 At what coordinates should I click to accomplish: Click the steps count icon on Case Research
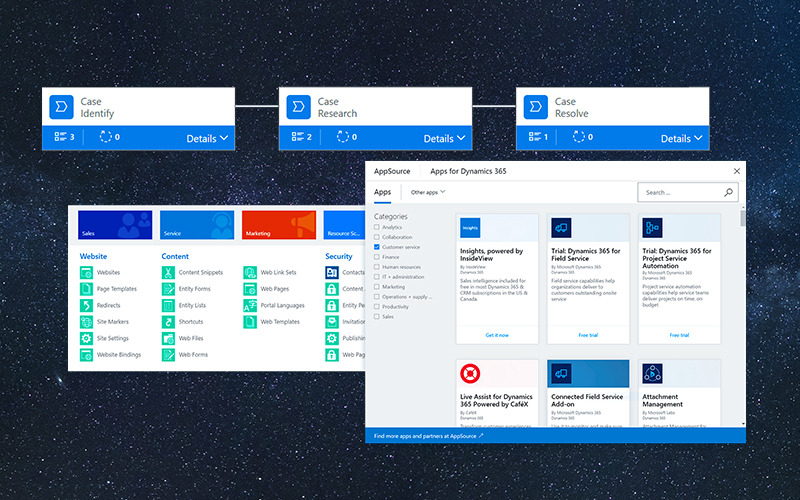(297, 137)
